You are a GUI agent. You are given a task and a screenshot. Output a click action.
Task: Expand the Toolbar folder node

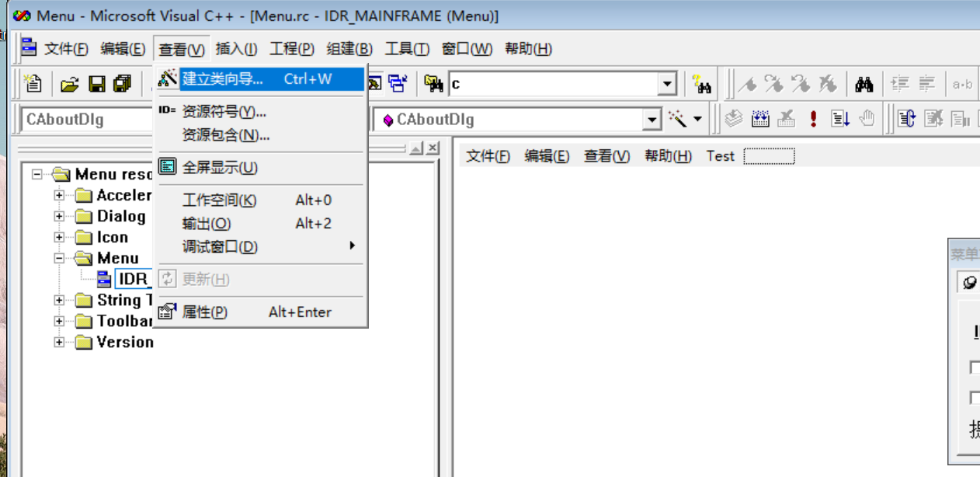[59, 321]
